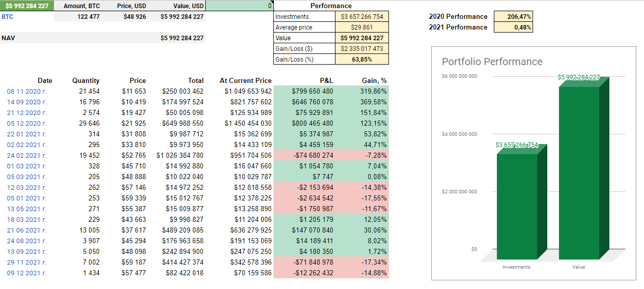Image resolution: width=644 pixels, height=289 pixels.
Task: Click the Portfolio Performance chart title
Action: coord(492,62)
